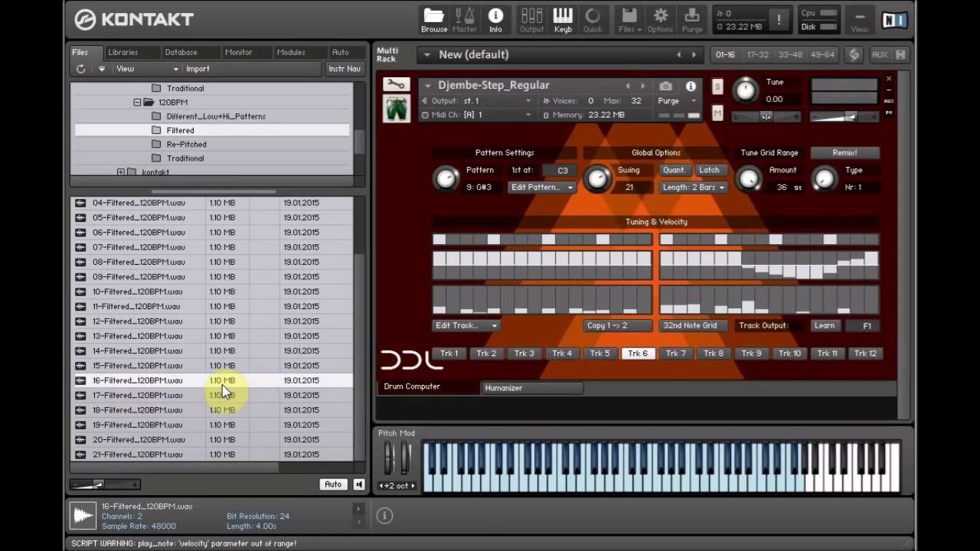Switch to the Modules tab
980x551 pixels.
[x=291, y=52]
